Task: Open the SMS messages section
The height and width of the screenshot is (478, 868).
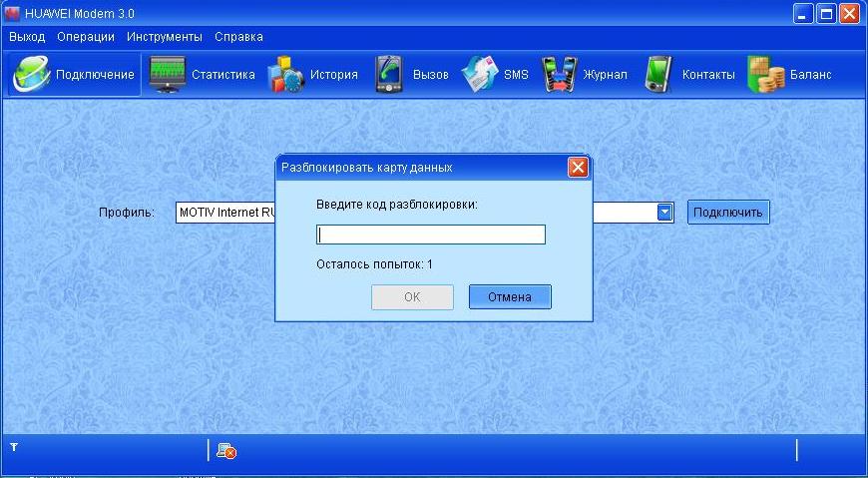Action: 495,74
